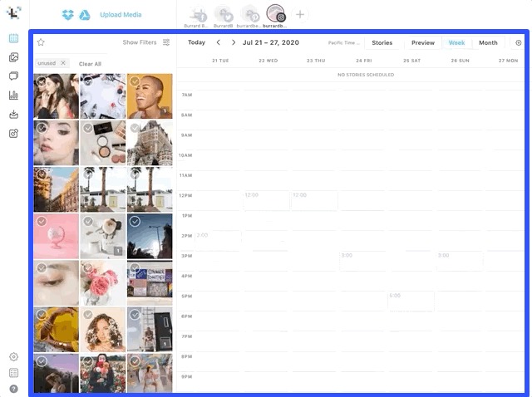Toggle the checkmark on the castle building photo
The width and height of the screenshot is (532, 397).
pos(135,129)
